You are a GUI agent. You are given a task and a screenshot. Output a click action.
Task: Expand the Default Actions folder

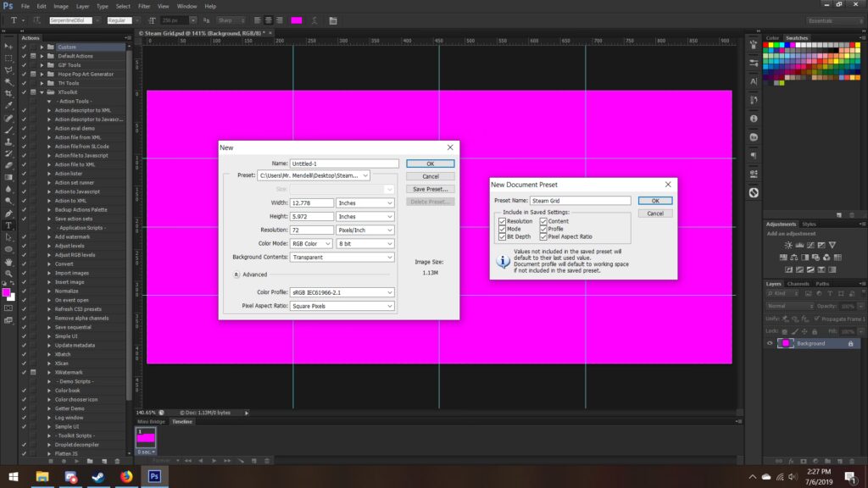(42, 56)
